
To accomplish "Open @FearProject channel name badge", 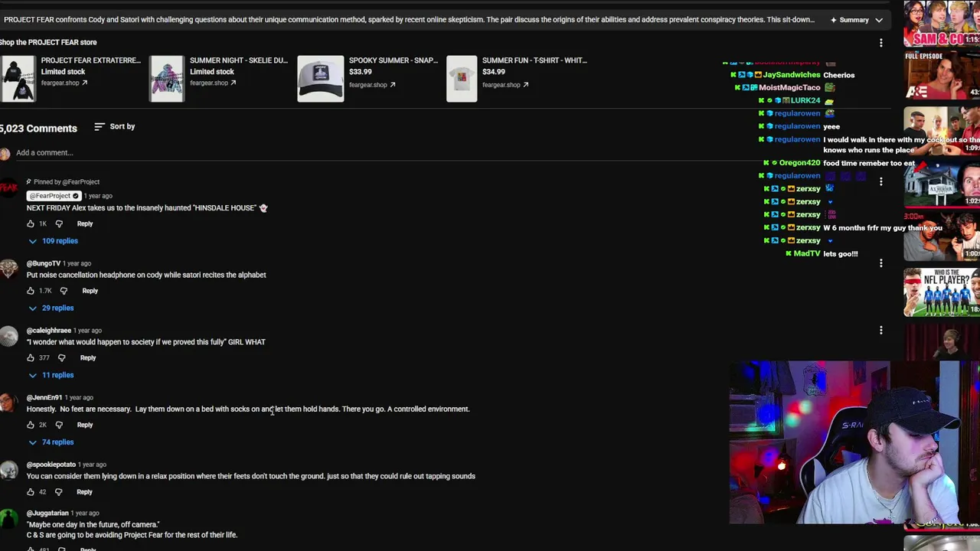I will pos(53,196).
